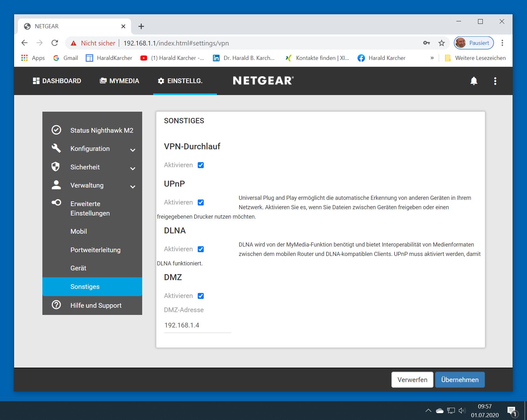Turn off the DMZ Aktivieren checkbox
527x420 pixels.
pos(201,296)
